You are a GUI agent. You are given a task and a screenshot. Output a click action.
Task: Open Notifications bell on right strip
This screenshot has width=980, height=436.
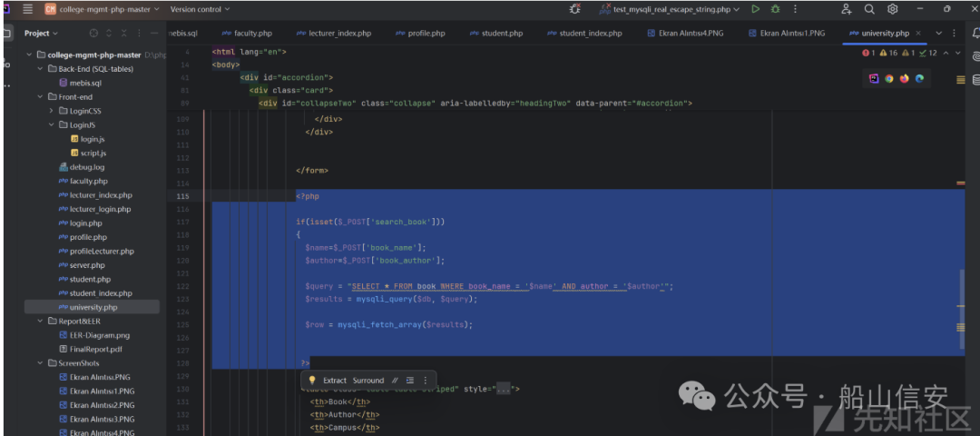(976, 33)
